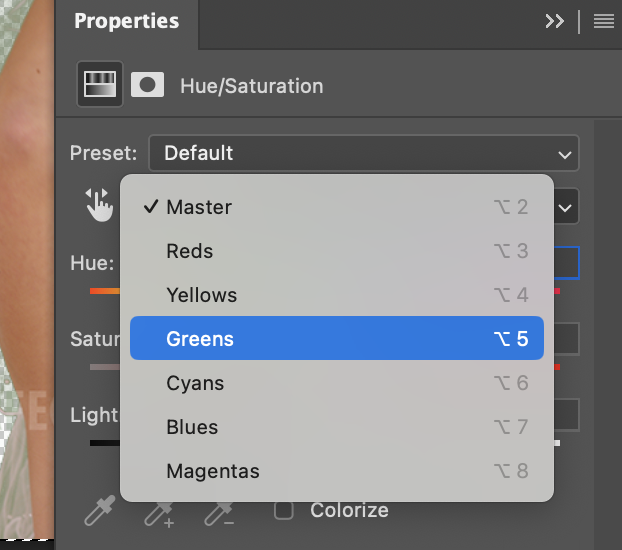This screenshot has height=550, width=622.
Task: Click the color channel dropdown arrow
Action: coord(566,208)
